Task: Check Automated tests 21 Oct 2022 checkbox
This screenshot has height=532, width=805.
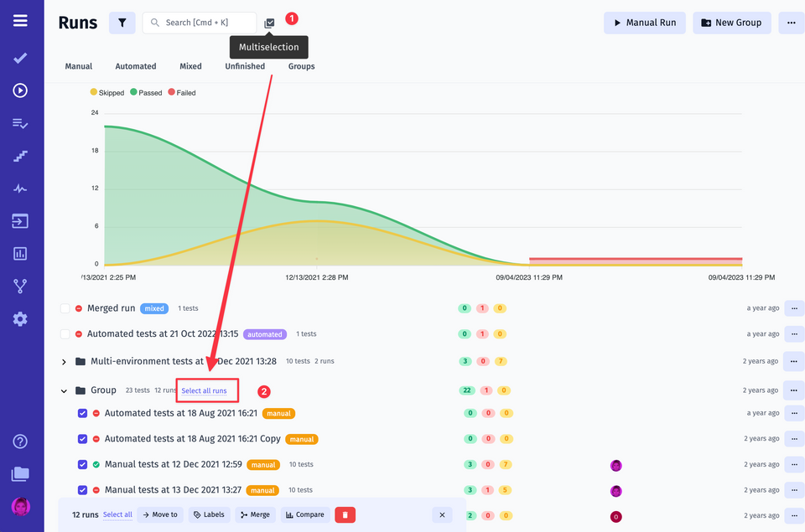Action: 65,334
